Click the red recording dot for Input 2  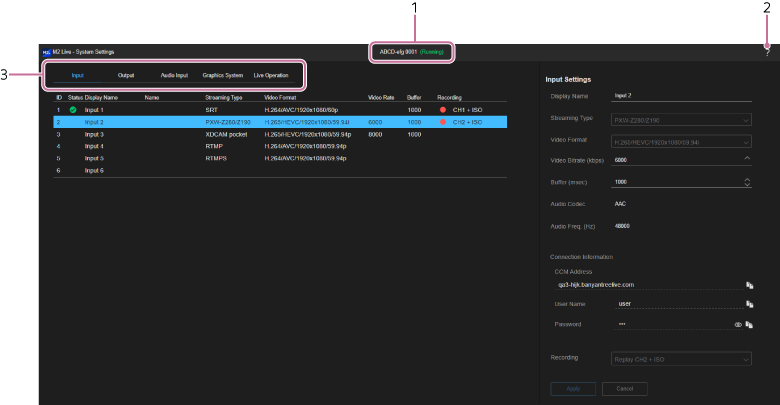(x=443, y=122)
